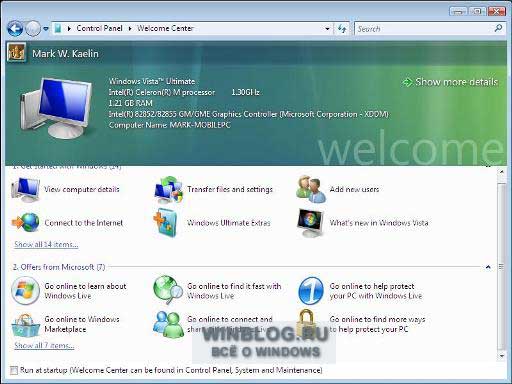The width and height of the screenshot is (512, 384).
Task: Click the Forward navigation arrow button
Action: point(33,29)
